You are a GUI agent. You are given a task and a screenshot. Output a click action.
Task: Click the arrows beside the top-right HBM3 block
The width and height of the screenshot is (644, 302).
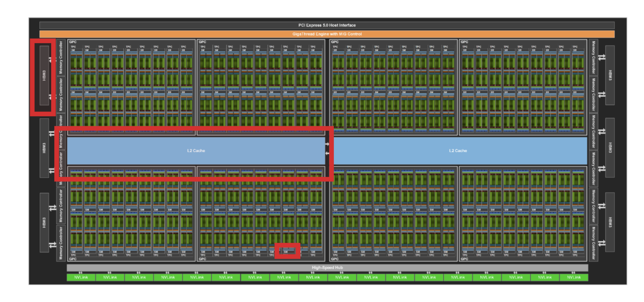click(601, 57)
